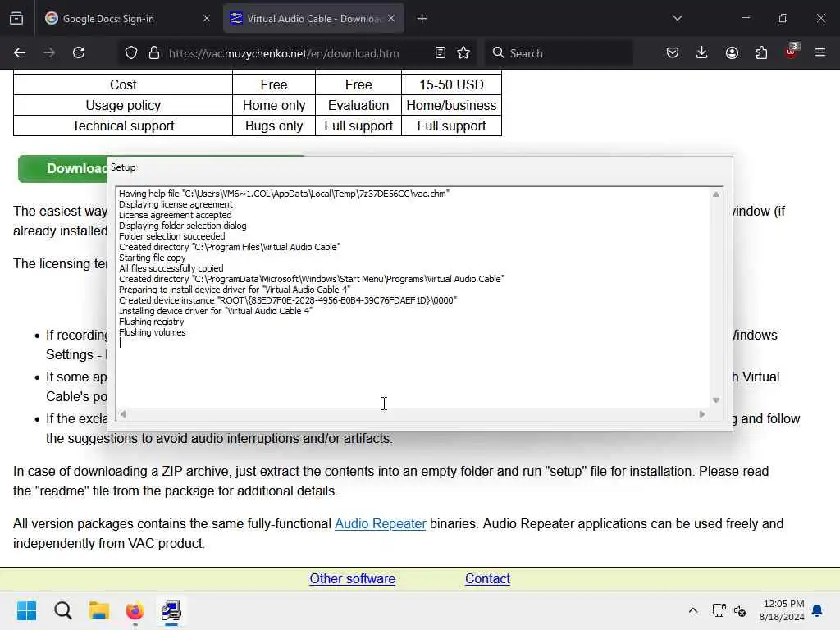The height and width of the screenshot is (630, 840).
Task: Switch to Google Docs: Sign-in tab
Action: tap(129, 19)
